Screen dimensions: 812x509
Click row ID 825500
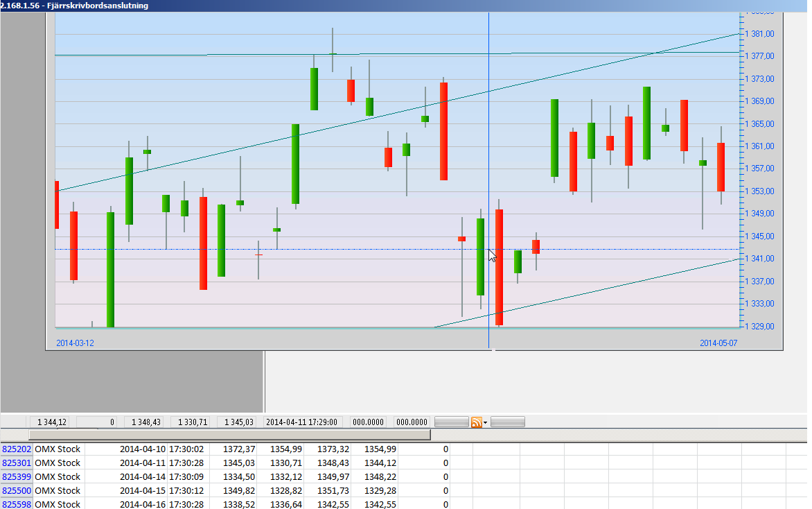pyautogui.click(x=17, y=491)
